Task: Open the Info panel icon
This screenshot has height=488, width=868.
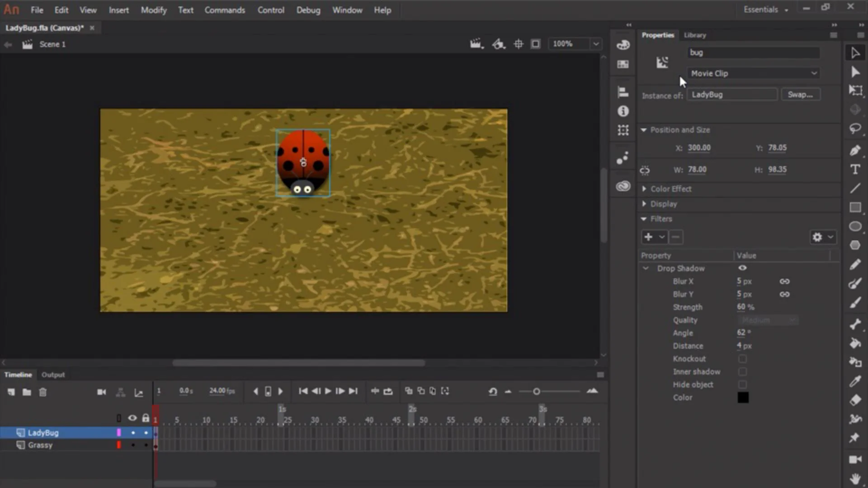Action: (623, 110)
